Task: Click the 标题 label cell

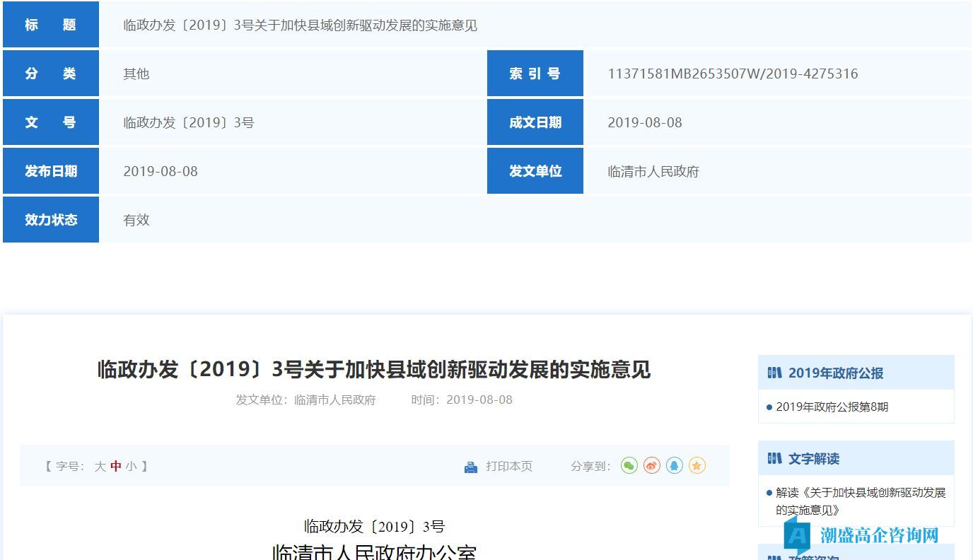Action: coord(51,25)
